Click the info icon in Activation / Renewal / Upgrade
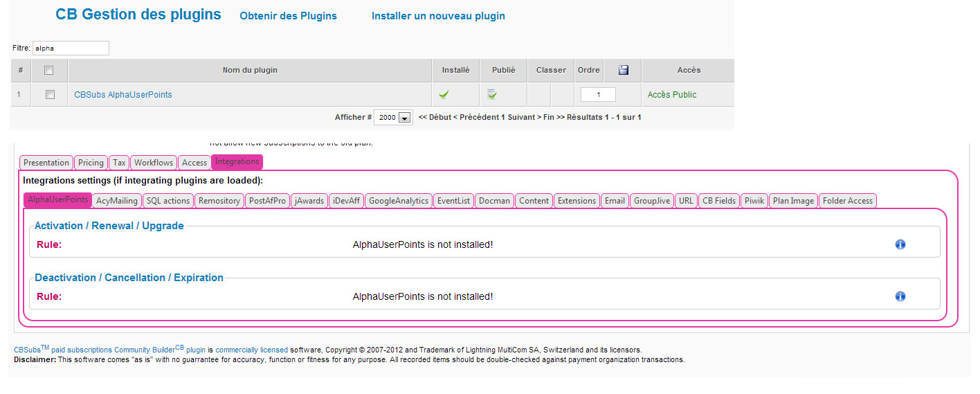980x394 pixels. [x=900, y=244]
